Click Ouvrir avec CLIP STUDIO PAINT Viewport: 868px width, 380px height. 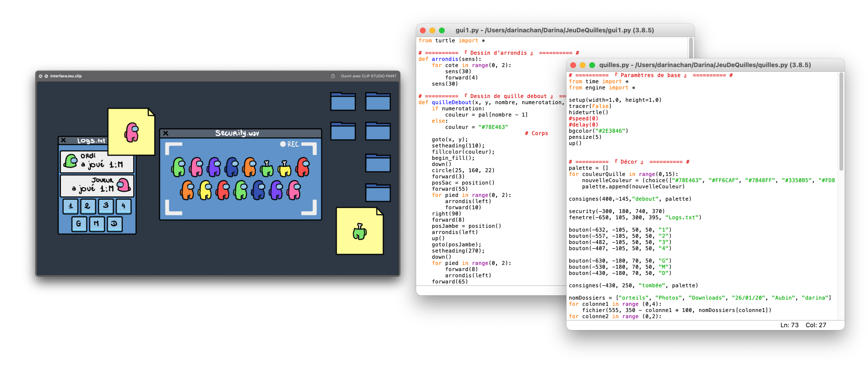point(369,76)
